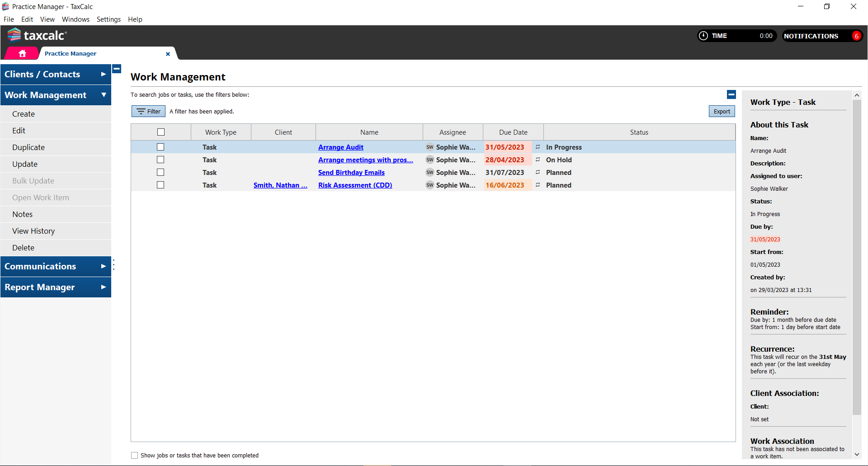Click the SW avatar on Send Birthday Emails row

pyautogui.click(x=429, y=172)
